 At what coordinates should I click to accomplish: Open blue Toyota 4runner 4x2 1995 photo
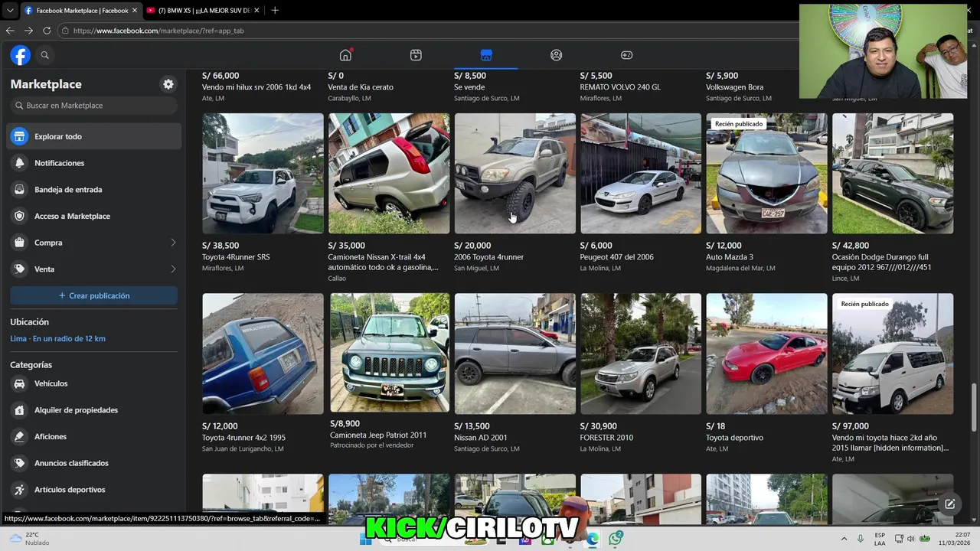(263, 354)
